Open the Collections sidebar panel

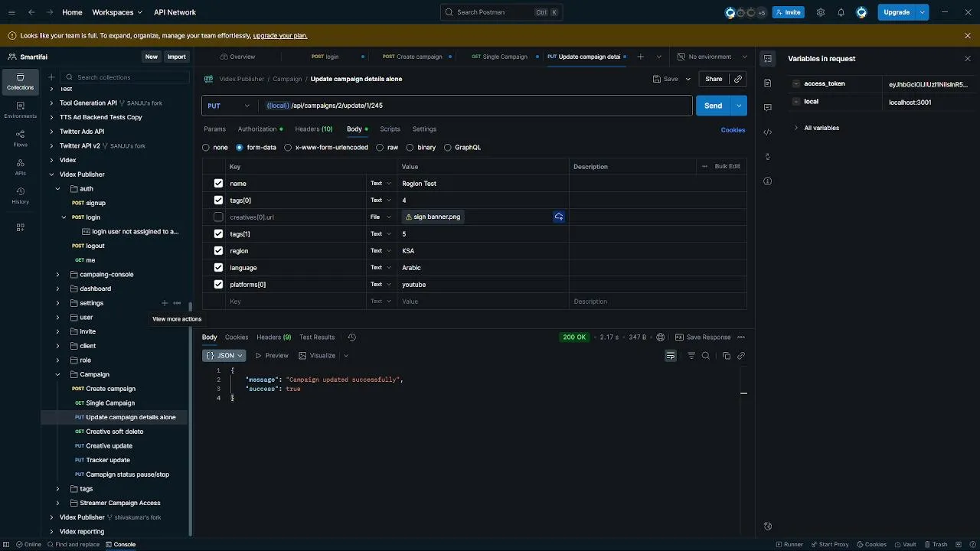[x=20, y=81]
